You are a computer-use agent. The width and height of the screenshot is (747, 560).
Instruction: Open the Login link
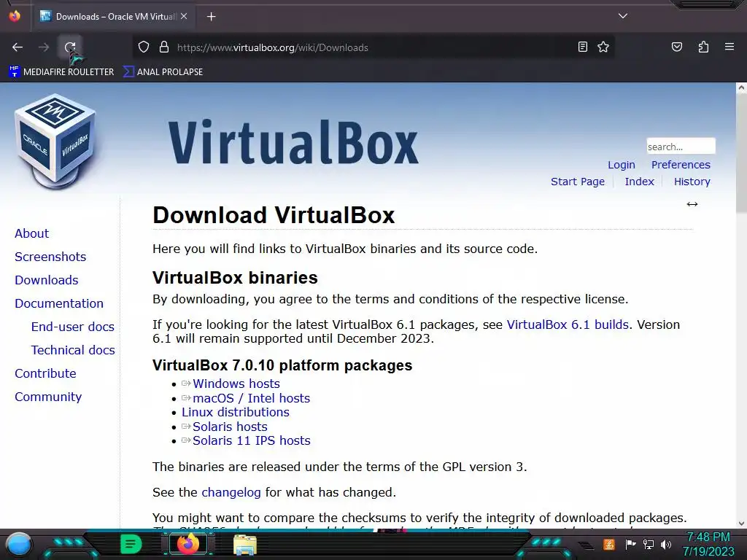pos(622,165)
